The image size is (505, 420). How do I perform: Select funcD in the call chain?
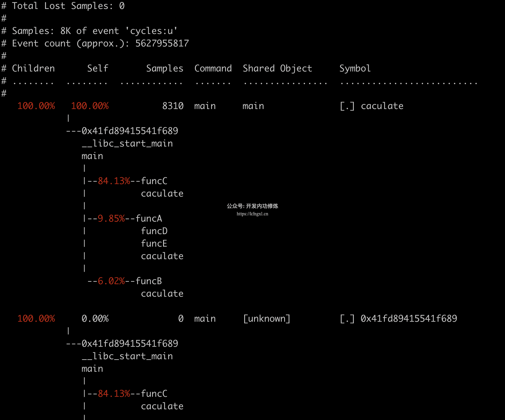[x=154, y=231]
